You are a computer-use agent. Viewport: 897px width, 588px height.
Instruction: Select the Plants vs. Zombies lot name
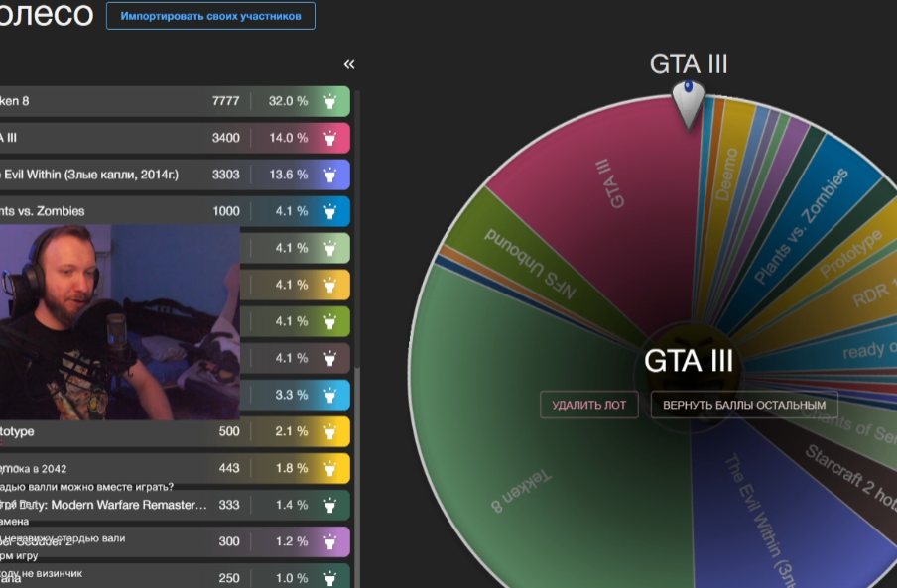click(43, 211)
